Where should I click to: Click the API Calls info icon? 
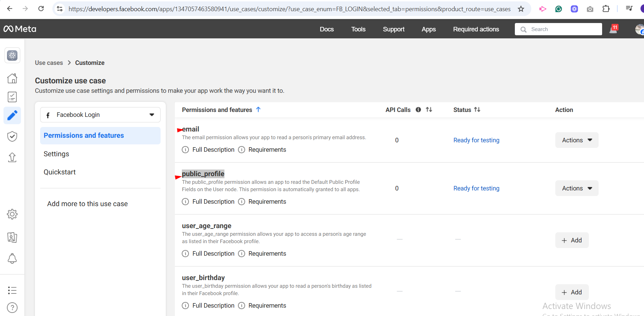pos(418,110)
